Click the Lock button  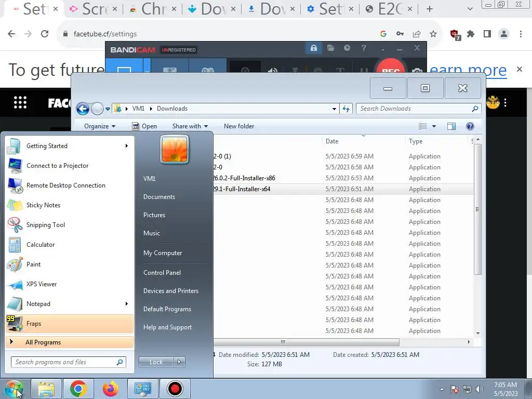click(x=156, y=362)
